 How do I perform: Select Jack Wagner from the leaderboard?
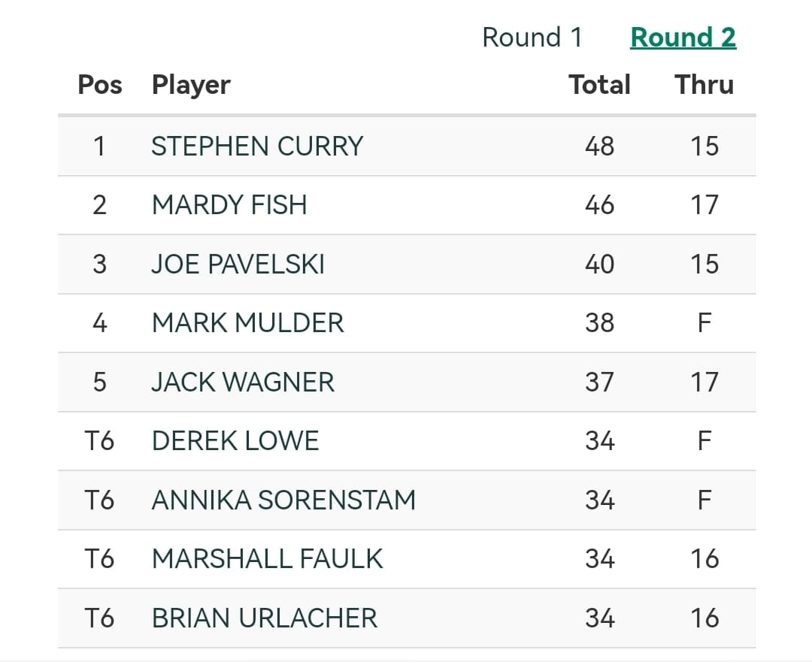click(x=242, y=382)
